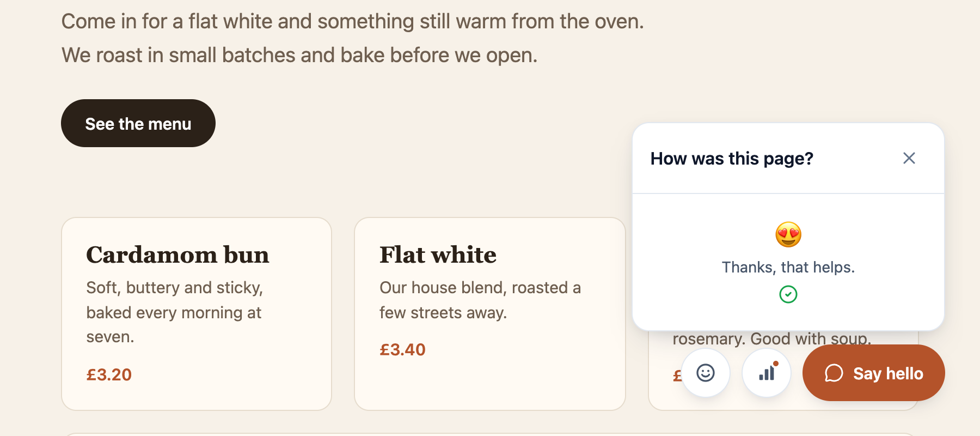Click the red notification dot on chart icon

pyautogui.click(x=776, y=364)
